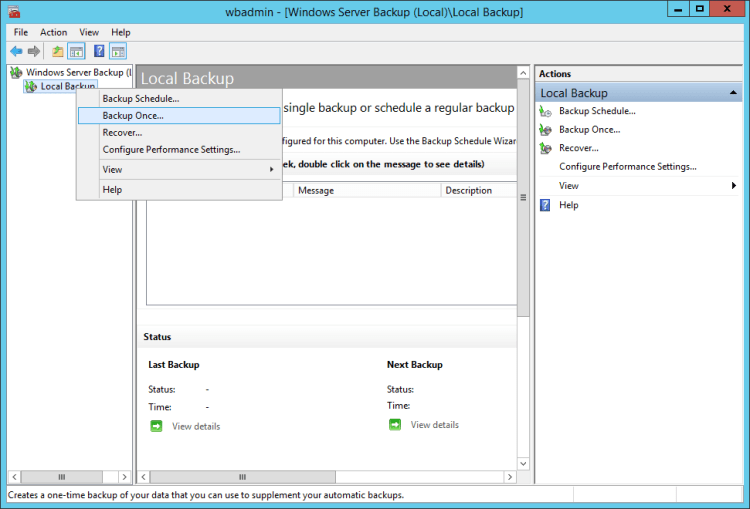
Task: Maximize the wbadmin window
Action: (700, 10)
